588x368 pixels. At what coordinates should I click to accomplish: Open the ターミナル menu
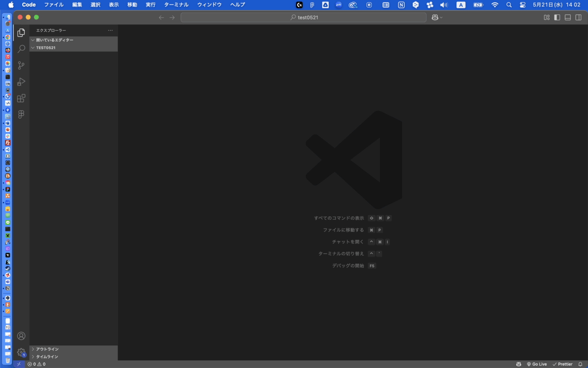pyautogui.click(x=176, y=5)
